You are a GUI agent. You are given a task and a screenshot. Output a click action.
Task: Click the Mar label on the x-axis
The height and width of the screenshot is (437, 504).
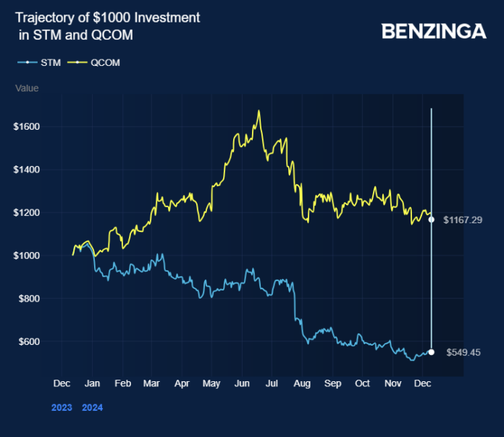[x=151, y=382]
